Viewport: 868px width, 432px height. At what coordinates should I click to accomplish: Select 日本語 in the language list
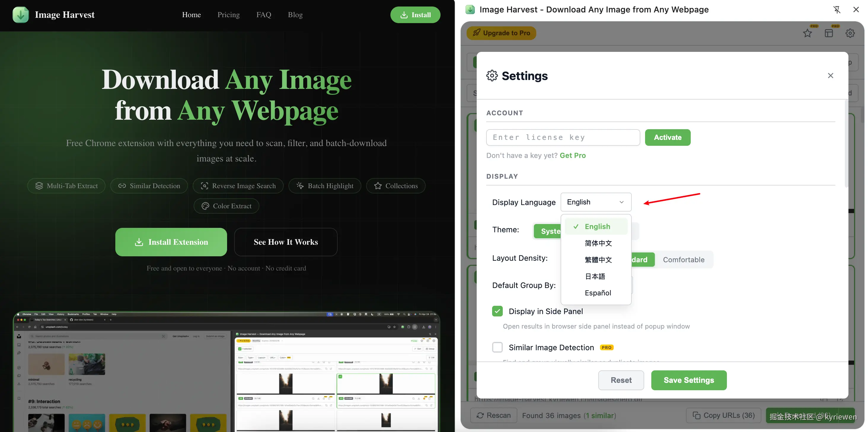(x=596, y=276)
